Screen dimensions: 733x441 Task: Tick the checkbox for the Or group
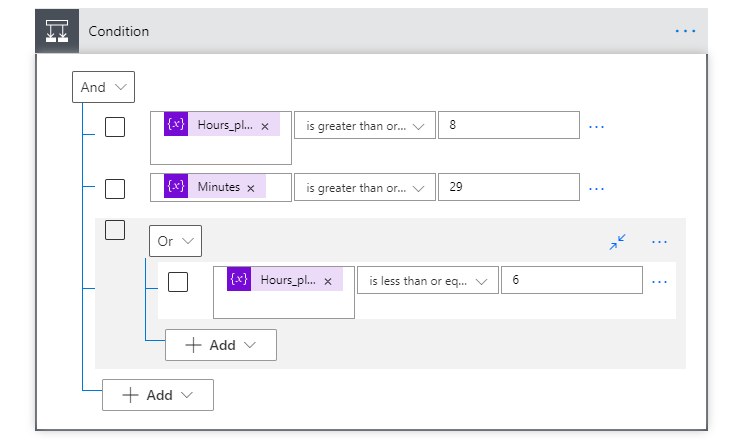click(115, 230)
